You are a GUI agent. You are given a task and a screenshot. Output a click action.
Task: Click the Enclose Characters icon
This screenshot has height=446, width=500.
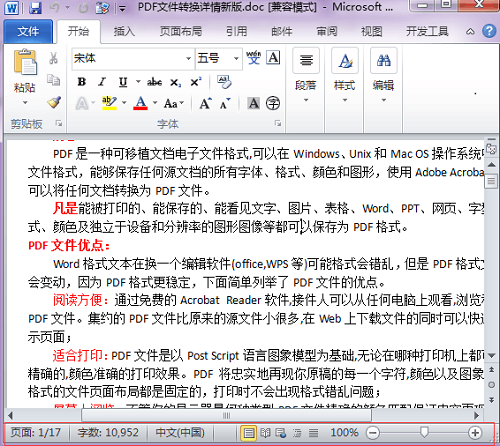pos(273,103)
